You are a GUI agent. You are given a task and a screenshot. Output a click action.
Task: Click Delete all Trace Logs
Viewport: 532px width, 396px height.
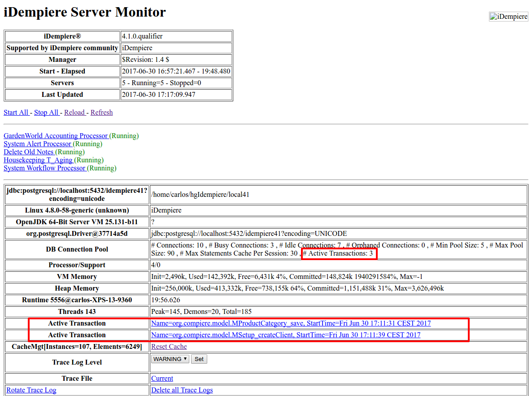pyautogui.click(x=182, y=390)
